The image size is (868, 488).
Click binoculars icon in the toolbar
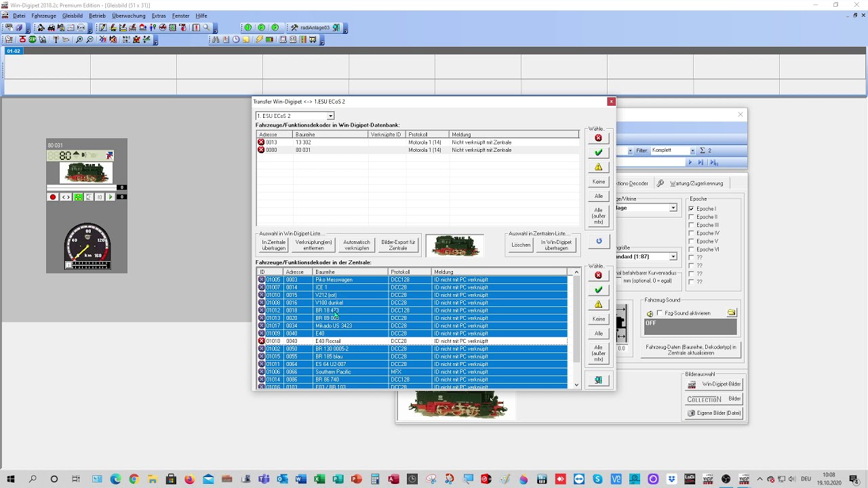[x=216, y=39]
